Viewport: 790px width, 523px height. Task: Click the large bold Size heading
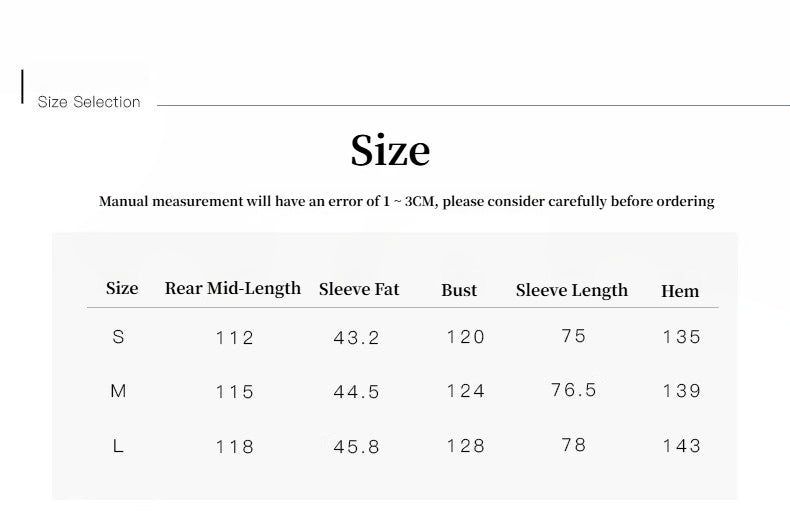(390, 151)
